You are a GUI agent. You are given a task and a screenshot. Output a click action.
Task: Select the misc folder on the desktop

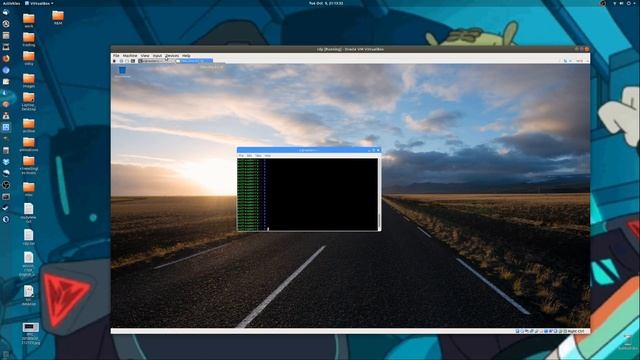[x=29, y=189]
